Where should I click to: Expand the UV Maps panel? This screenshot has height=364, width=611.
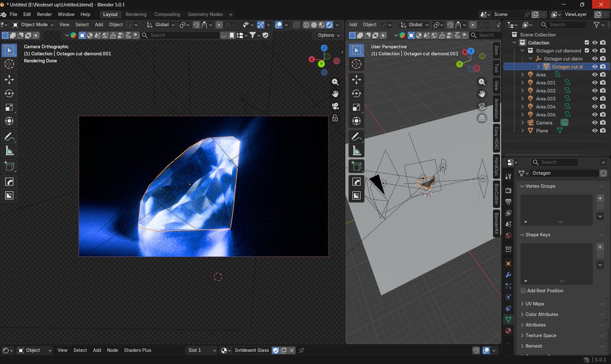point(535,304)
